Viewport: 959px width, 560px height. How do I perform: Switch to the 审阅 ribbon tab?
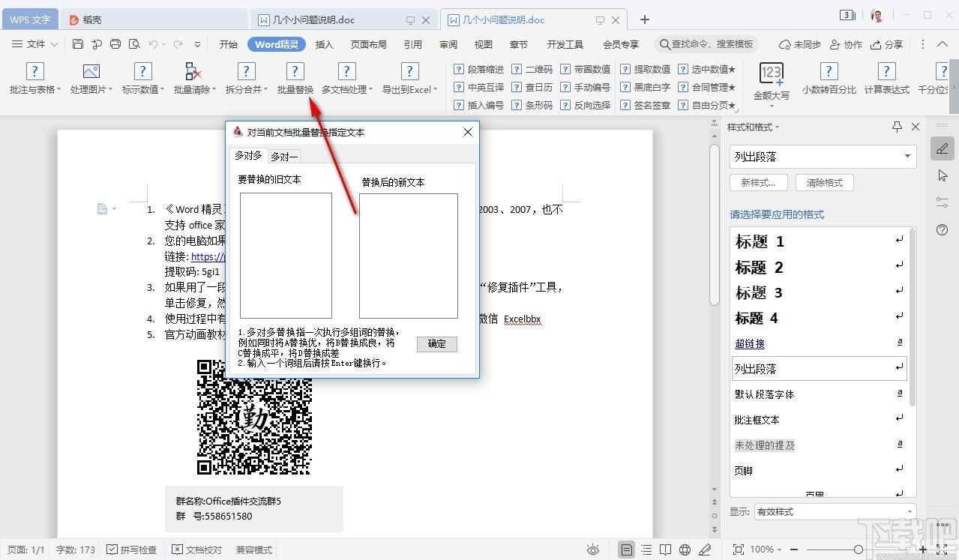click(x=448, y=44)
